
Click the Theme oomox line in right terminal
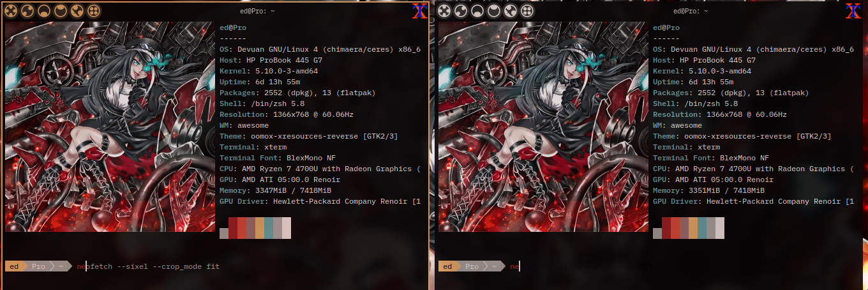pyautogui.click(x=742, y=136)
